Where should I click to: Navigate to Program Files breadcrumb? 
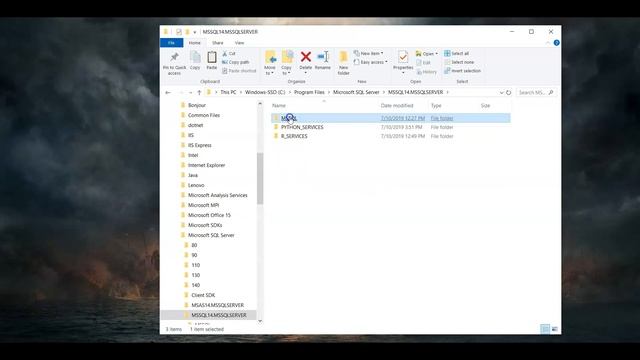click(309, 92)
